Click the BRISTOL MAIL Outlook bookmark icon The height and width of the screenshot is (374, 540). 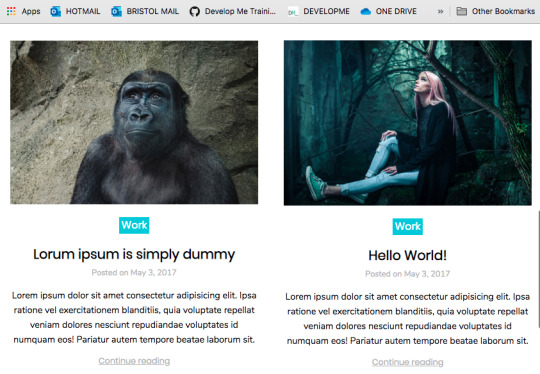coord(116,11)
